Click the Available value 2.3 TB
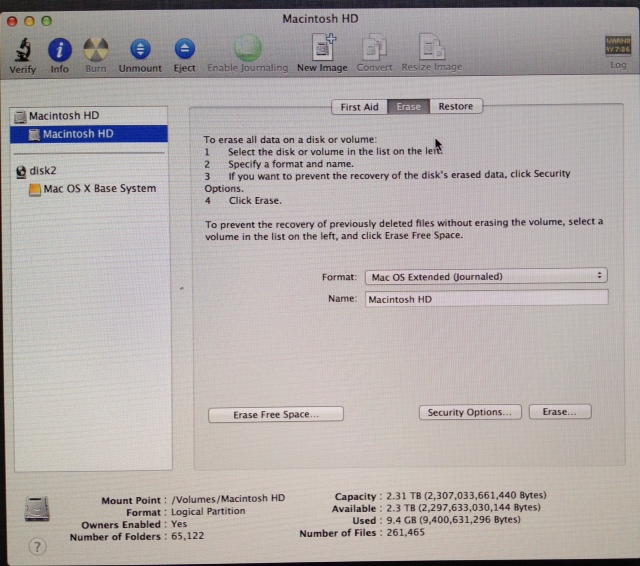Viewport: 640px width, 566px height. 463,508
